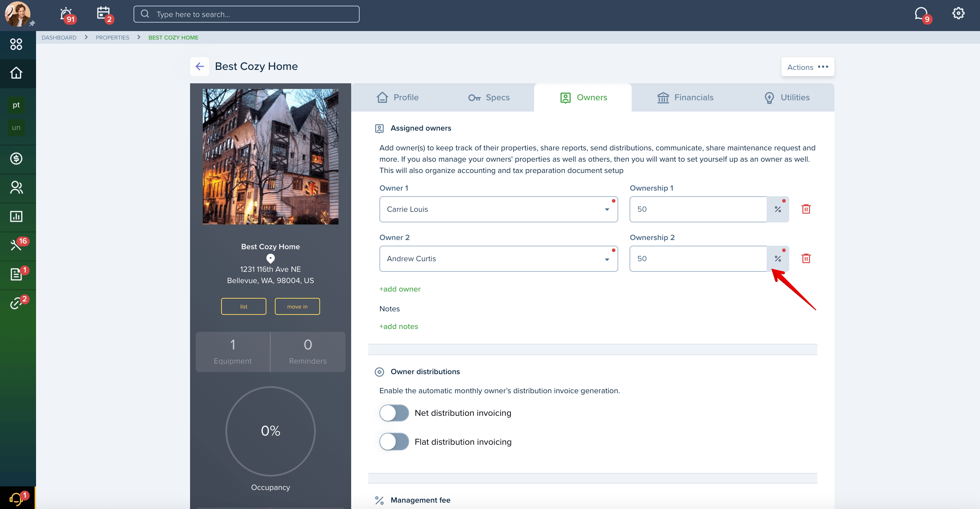Toggle Net distribution invoicing switch

click(394, 413)
